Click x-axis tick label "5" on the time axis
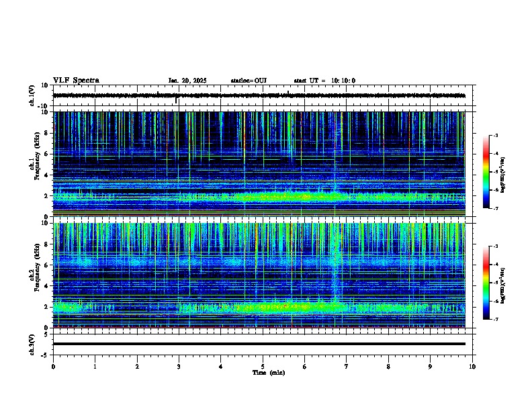532x411 pixels. [x=263, y=367]
